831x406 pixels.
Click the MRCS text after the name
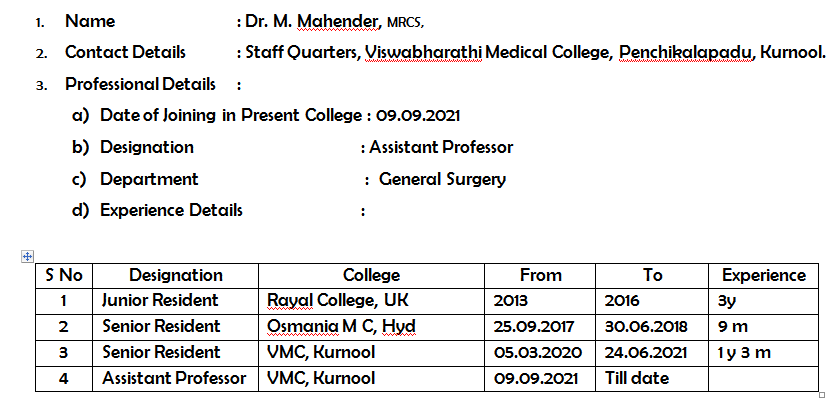406,23
